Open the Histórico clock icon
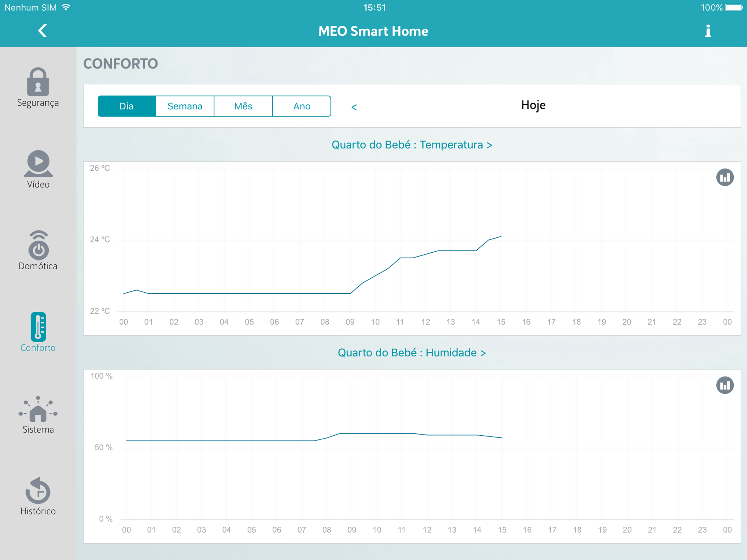This screenshot has height=560, width=747. (38, 491)
